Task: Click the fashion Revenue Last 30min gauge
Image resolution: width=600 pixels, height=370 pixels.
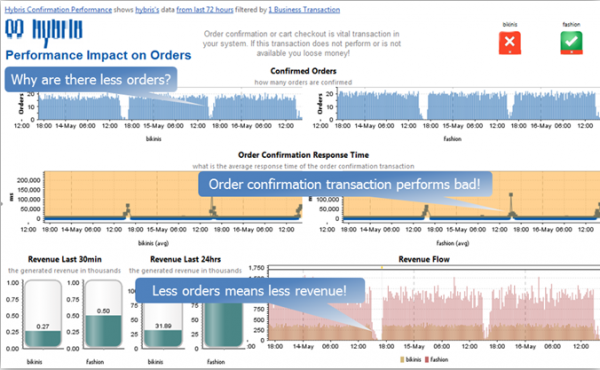Action: point(103,314)
